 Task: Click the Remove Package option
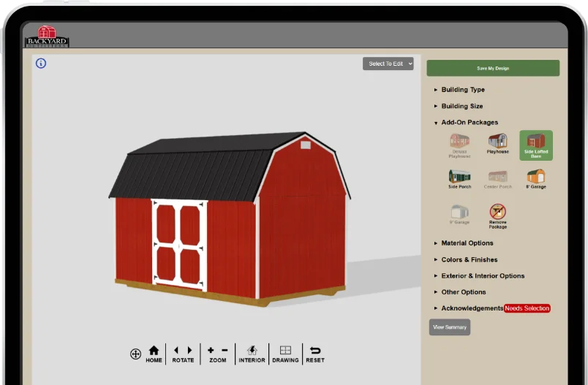[498, 216]
